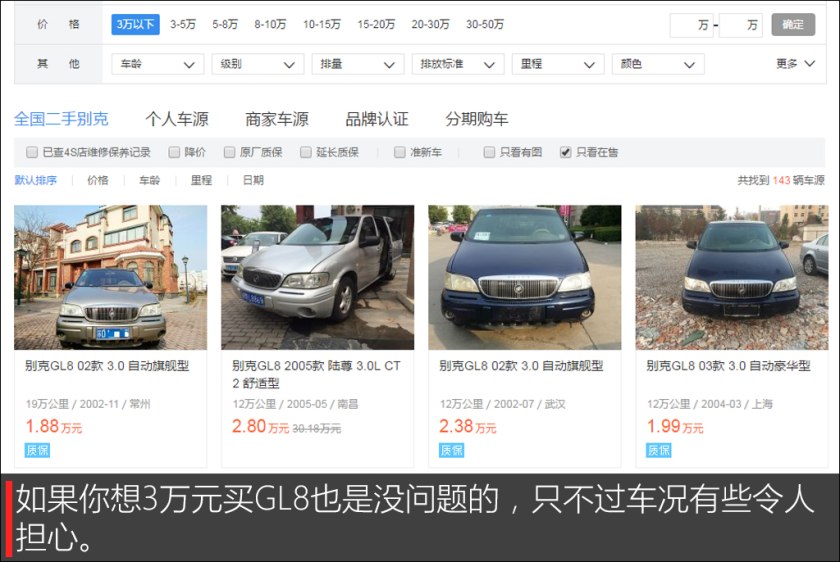Open the gold GL8 常州 car photo
The height and width of the screenshot is (562, 840).
110,278
